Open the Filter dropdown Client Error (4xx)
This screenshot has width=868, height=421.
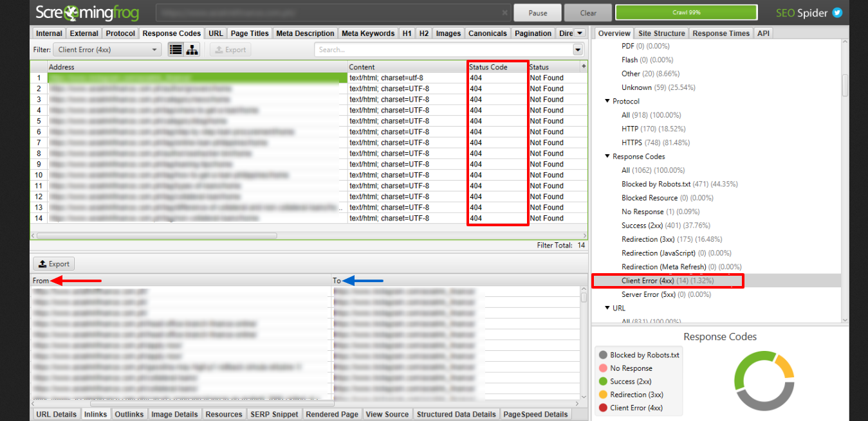pos(107,49)
